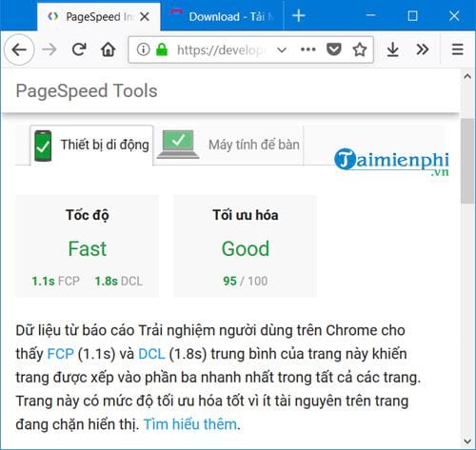The height and width of the screenshot is (450, 476).
Task: Click the laptop checkmark icon
Action: pos(178,145)
